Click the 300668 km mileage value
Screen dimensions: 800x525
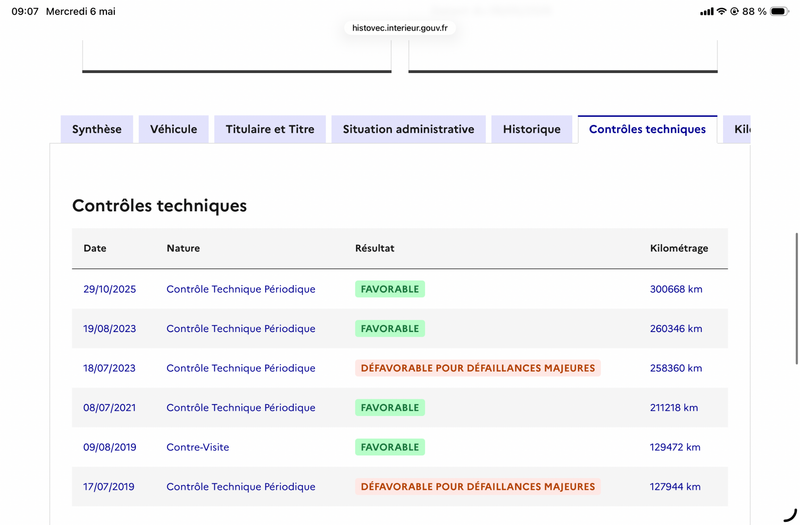point(676,289)
